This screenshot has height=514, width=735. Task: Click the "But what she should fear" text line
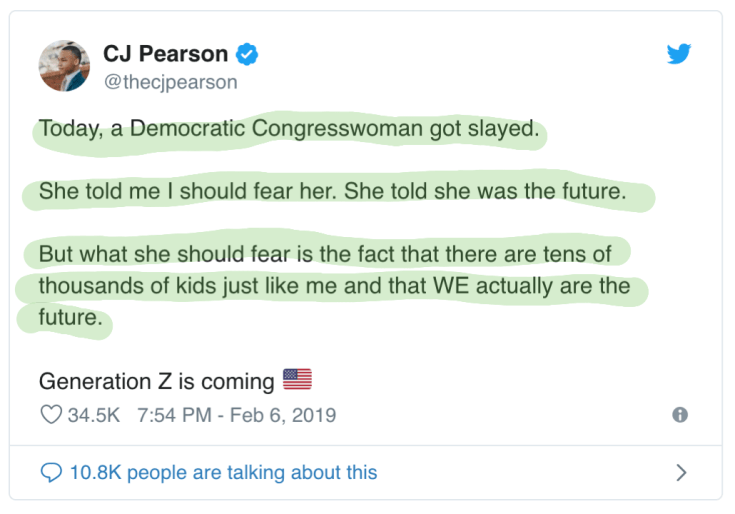point(325,253)
